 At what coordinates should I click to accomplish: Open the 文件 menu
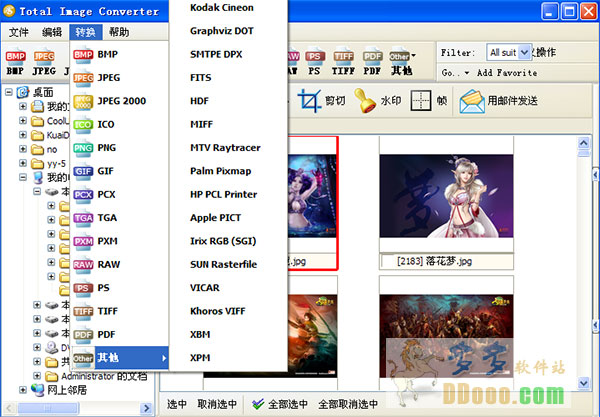tap(18, 32)
